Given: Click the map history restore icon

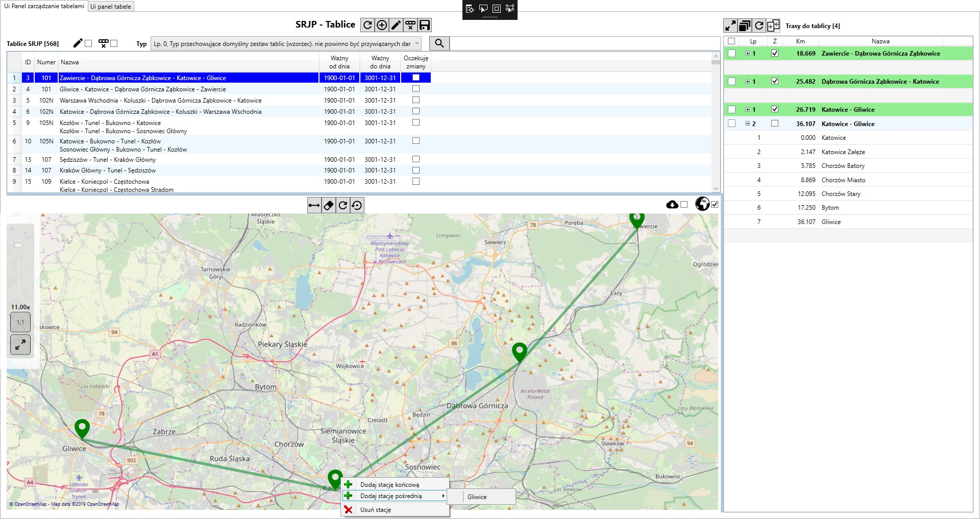Looking at the screenshot, I should point(357,205).
